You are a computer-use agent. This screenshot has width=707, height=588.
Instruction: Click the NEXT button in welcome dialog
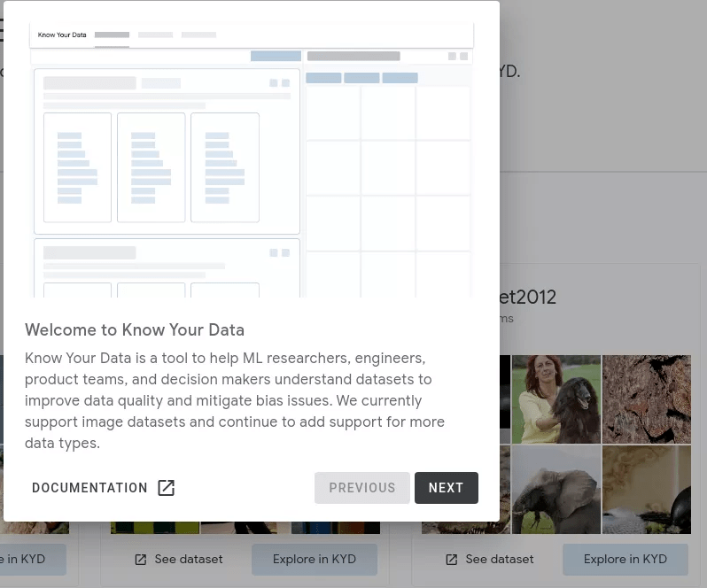446,488
